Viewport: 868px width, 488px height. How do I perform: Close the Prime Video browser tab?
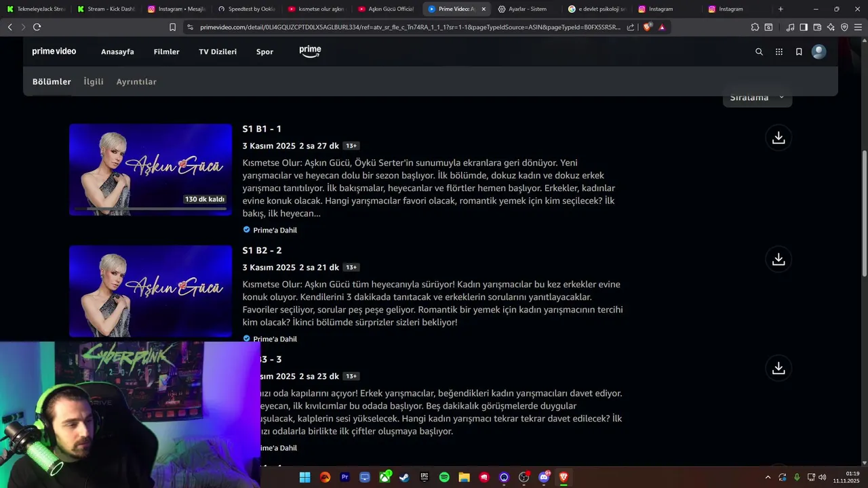coord(484,9)
